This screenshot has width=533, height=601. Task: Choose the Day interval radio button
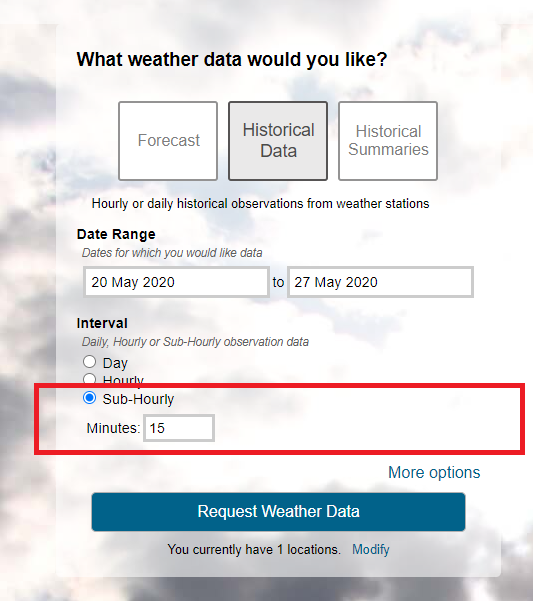[89, 361]
